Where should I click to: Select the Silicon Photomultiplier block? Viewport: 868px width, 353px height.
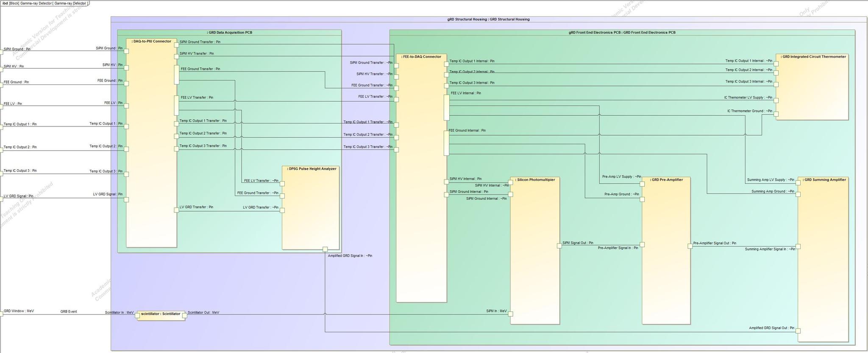pyautogui.click(x=535, y=250)
